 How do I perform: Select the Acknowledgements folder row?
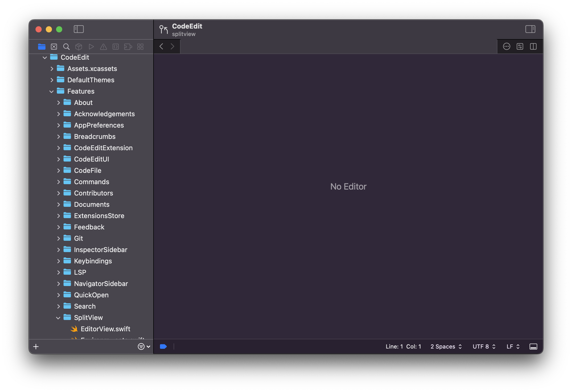[91, 114]
